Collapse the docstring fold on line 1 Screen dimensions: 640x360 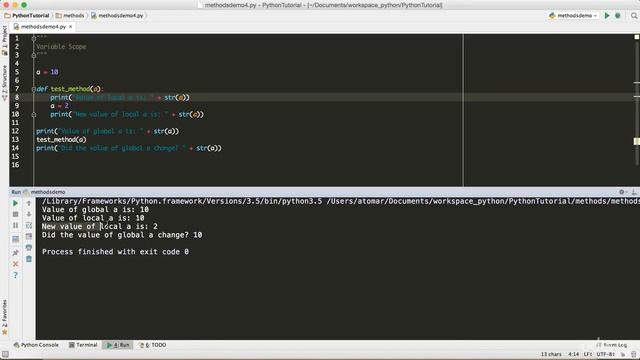[34, 38]
